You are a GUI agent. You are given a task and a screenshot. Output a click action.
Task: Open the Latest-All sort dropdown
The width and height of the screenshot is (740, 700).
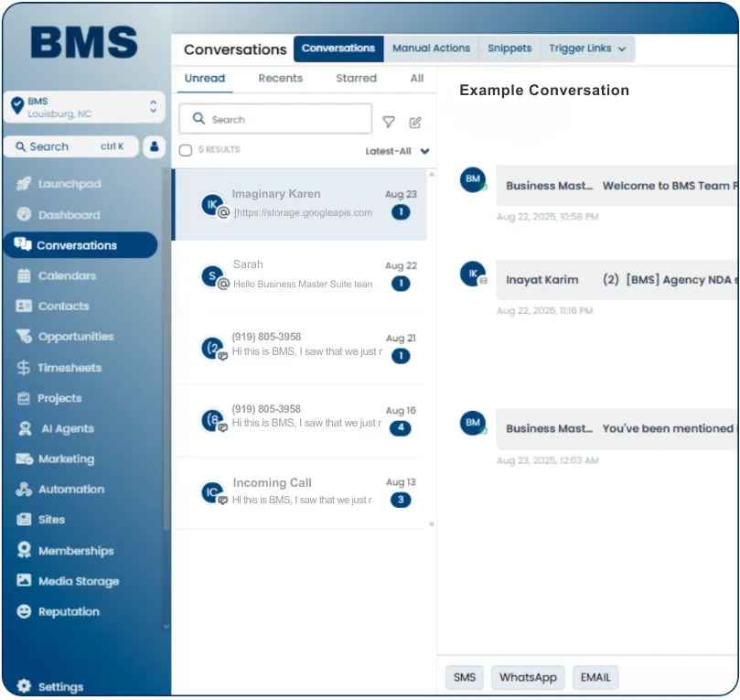397,151
